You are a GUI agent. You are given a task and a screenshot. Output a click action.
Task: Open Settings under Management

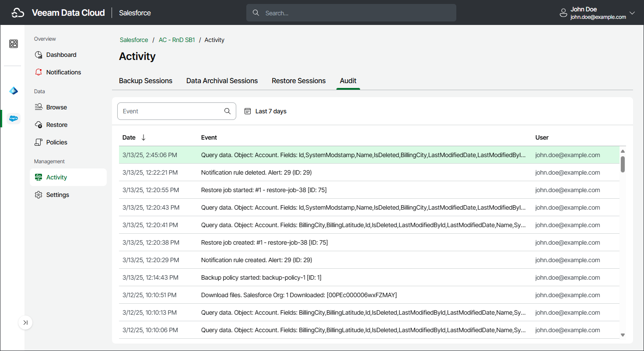click(x=58, y=195)
